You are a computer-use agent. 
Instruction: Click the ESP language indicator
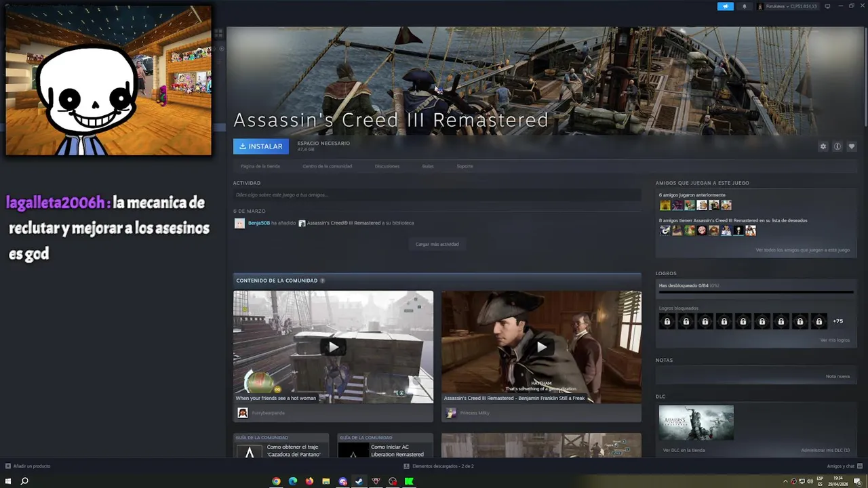[820, 481]
